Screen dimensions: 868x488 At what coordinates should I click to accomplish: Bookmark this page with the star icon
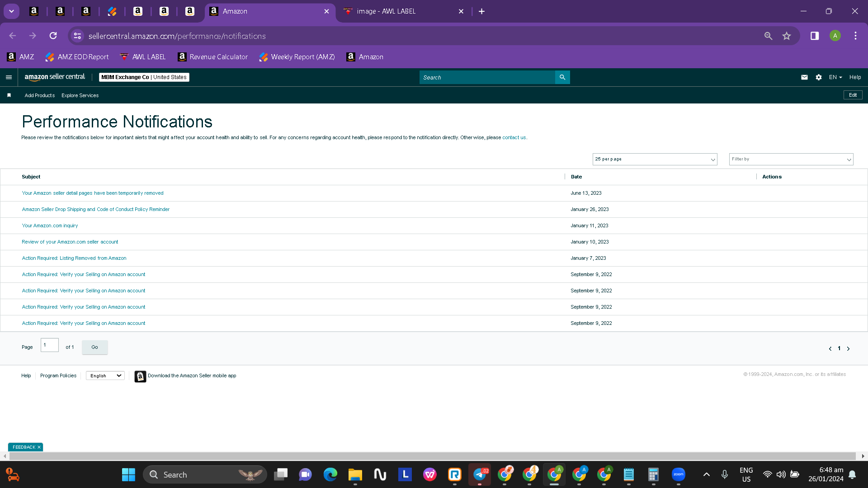tap(787, 36)
